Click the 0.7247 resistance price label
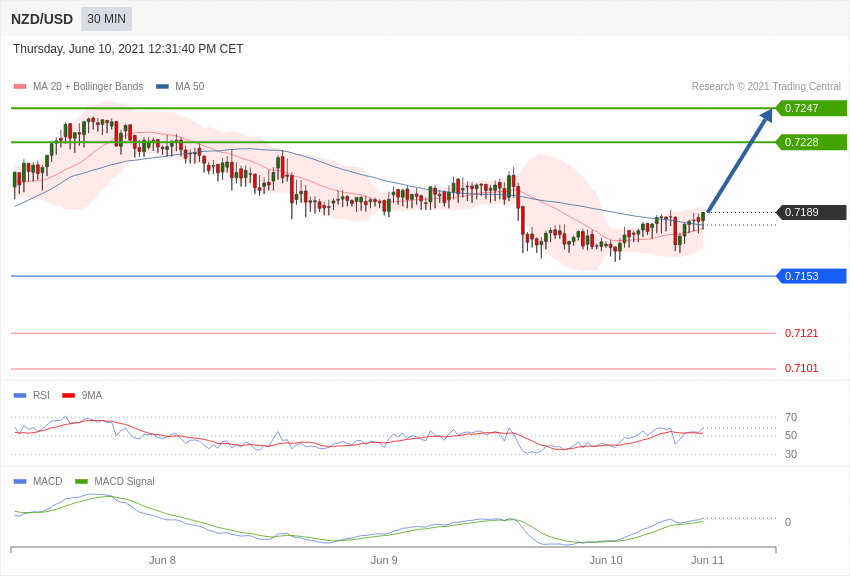The image size is (850, 576). click(x=811, y=108)
